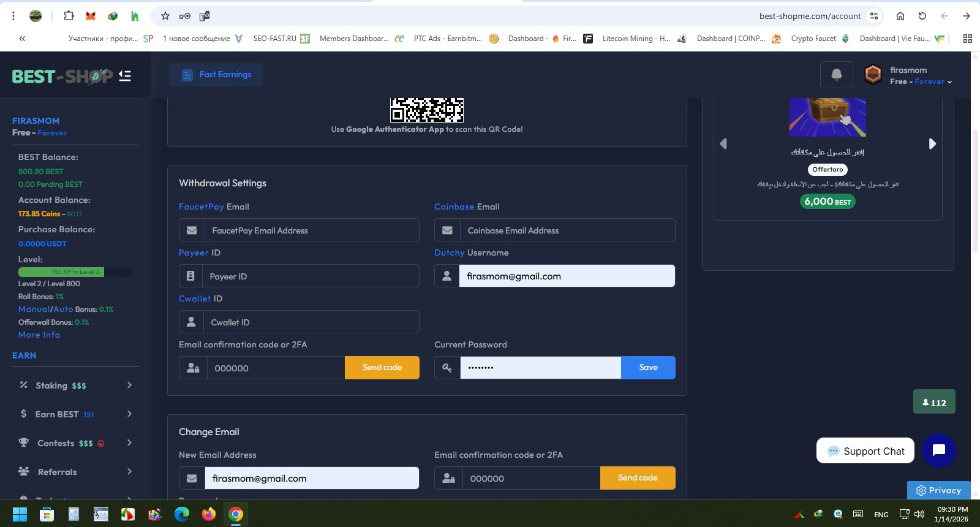Open the notifications bell
This screenshot has width=980, height=527.
click(x=836, y=75)
